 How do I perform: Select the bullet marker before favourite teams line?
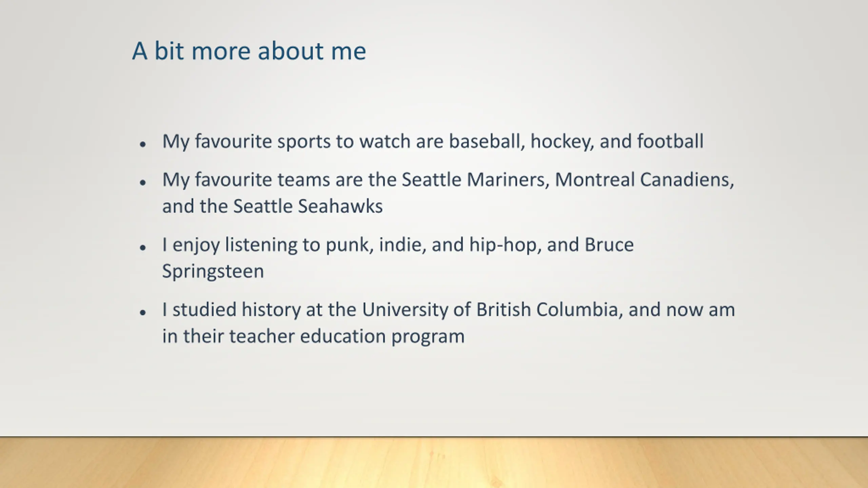coord(143,183)
